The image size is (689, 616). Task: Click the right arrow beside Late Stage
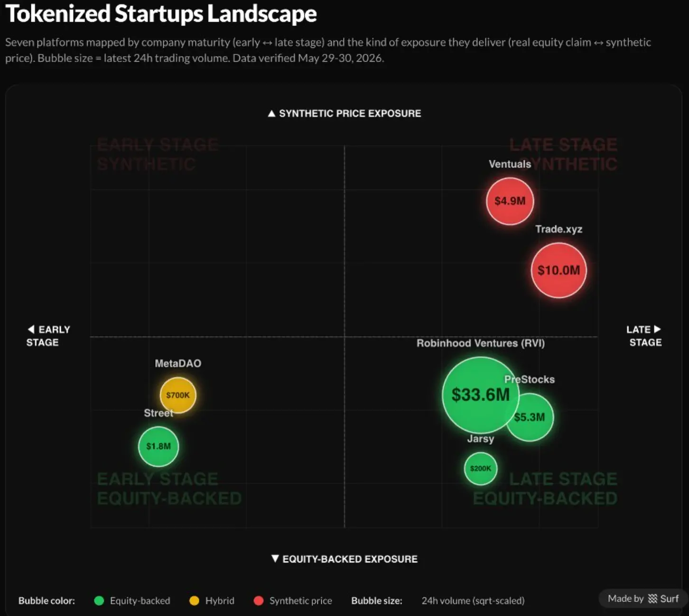tap(657, 329)
